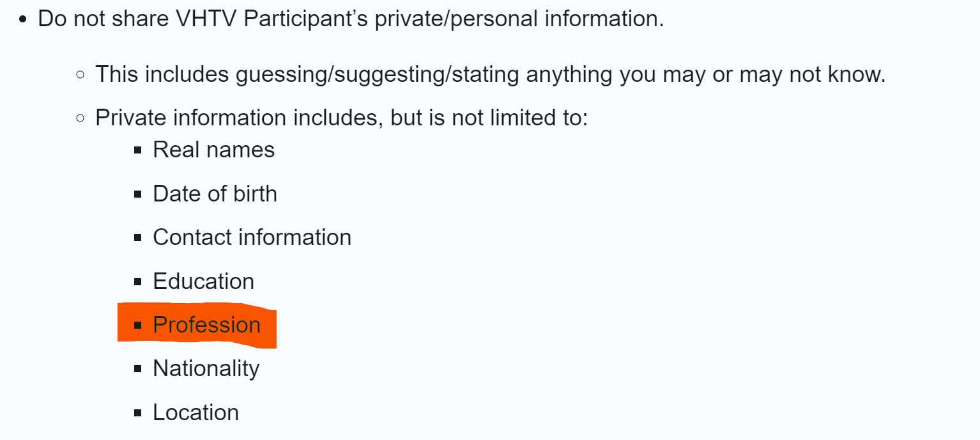The width and height of the screenshot is (980, 440).
Task: Click the 'Private information includes' line
Action: pos(341,118)
